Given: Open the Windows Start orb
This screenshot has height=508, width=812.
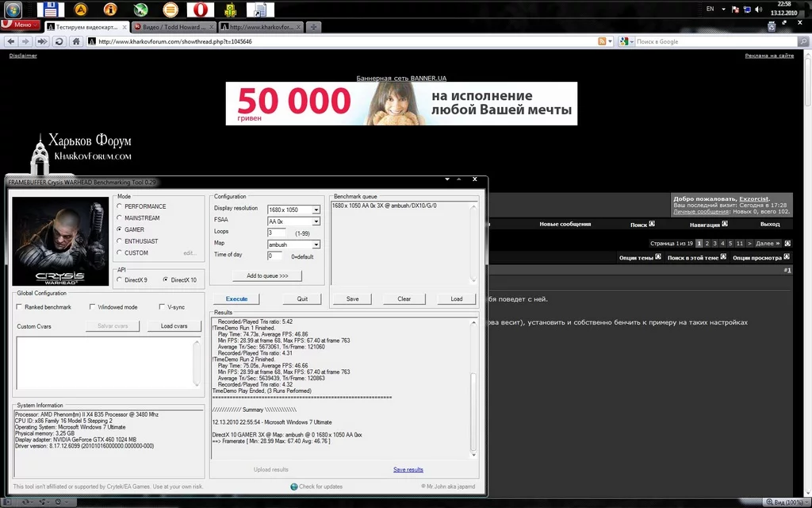Looking at the screenshot, I should point(13,10).
